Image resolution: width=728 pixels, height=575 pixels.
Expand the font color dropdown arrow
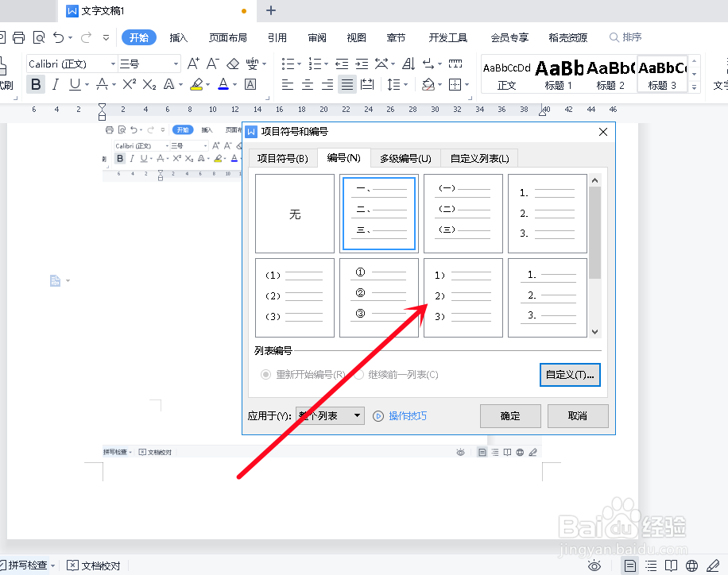coord(233,83)
